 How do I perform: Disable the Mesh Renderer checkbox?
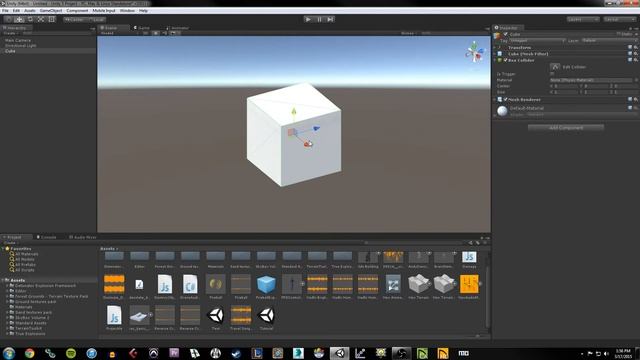click(505, 99)
